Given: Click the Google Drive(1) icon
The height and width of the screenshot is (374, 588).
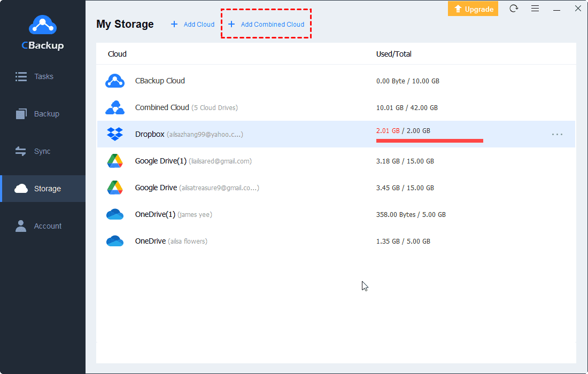Looking at the screenshot, I should point(115,161).
